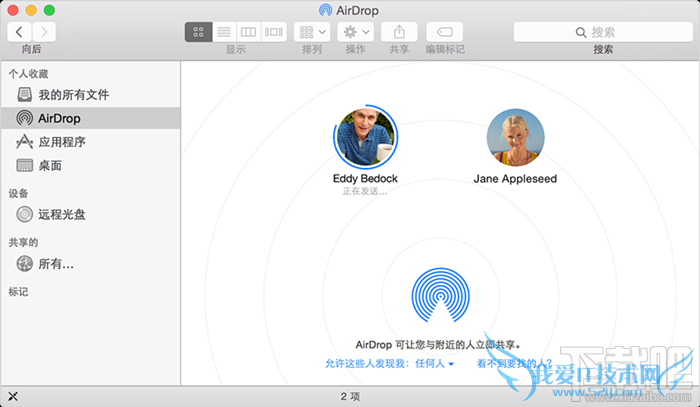700x407 pixels.
Task: Select Eddy Bedock's avatar
Action: coord(366,137)
